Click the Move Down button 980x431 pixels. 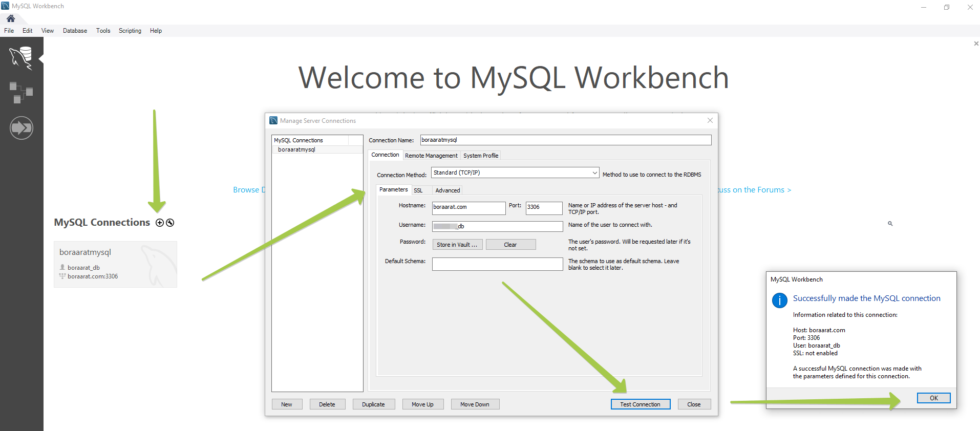(475, 404)
